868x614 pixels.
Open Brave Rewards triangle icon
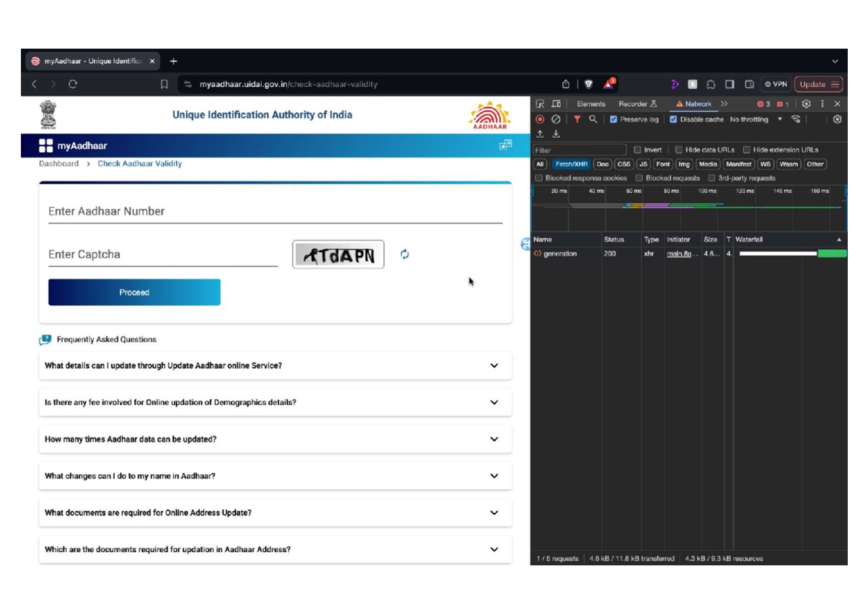coord(609,84)
